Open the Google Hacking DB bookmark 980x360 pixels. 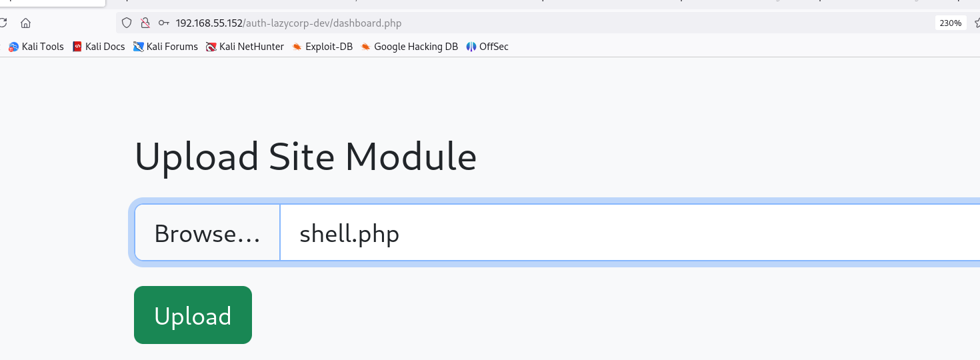pyautogui.click(x=409, y=47)
